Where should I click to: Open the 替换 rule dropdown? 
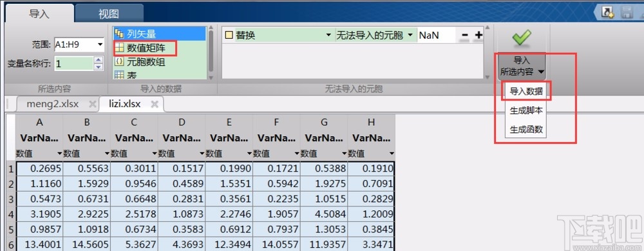(x=328, y=35)
